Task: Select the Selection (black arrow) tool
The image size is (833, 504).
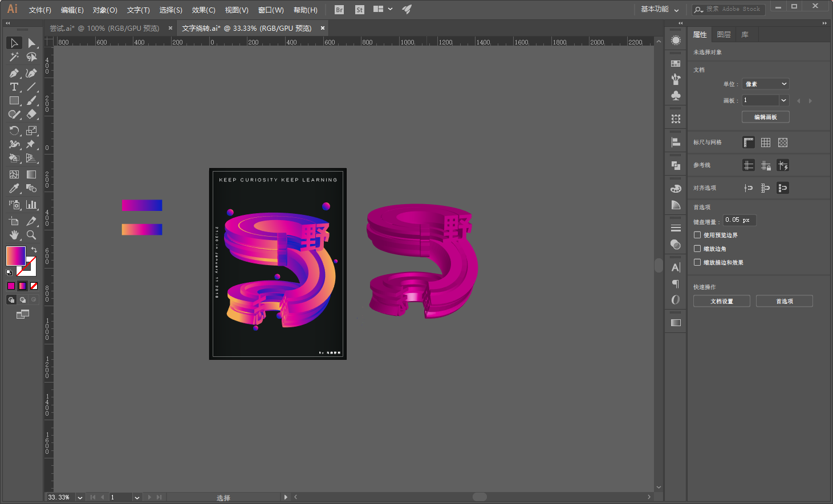Action: pos(14,43)
